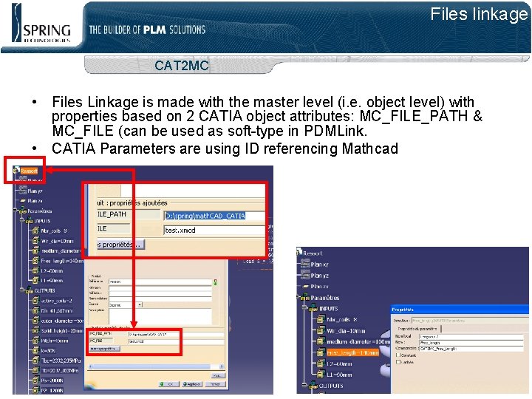Click Ressort part icon in right tree
532x399 pixels.
pyautogui.click(x=299, y=252)
